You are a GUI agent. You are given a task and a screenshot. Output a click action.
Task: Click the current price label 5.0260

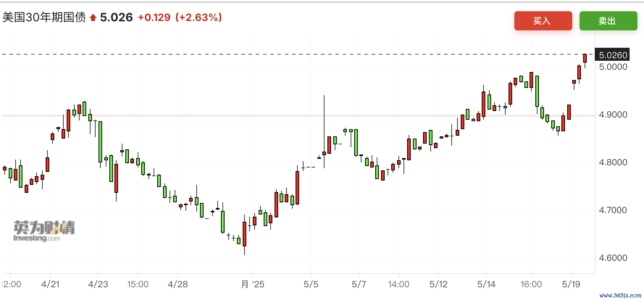[612, 55]
